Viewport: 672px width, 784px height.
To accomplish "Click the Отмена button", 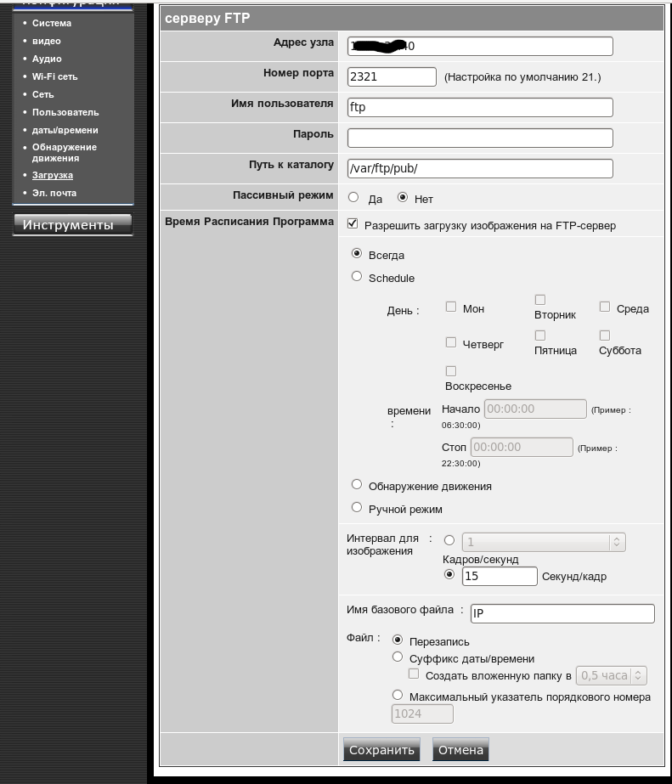I will [x=460, y=750].
